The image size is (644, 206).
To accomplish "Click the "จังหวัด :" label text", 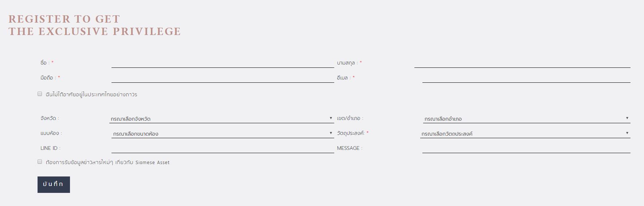I will pos(50,118).
